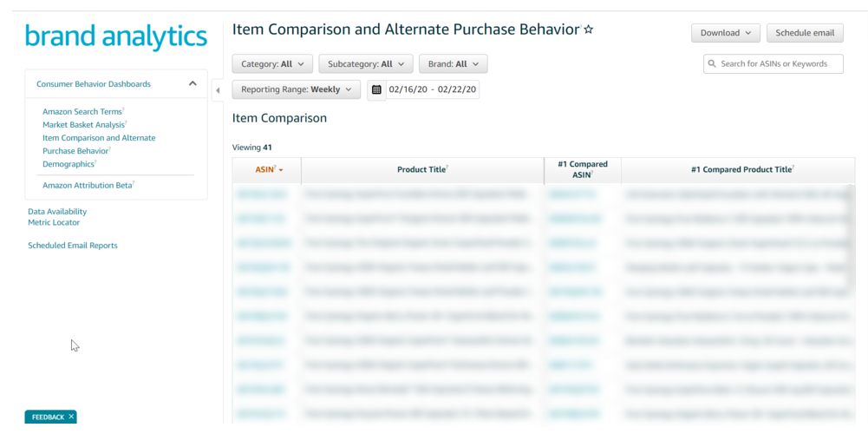The height and width of the screenshot is (434, 868).
Task: Click the #1 Compared ASIN column header
Action: [583, 170]
